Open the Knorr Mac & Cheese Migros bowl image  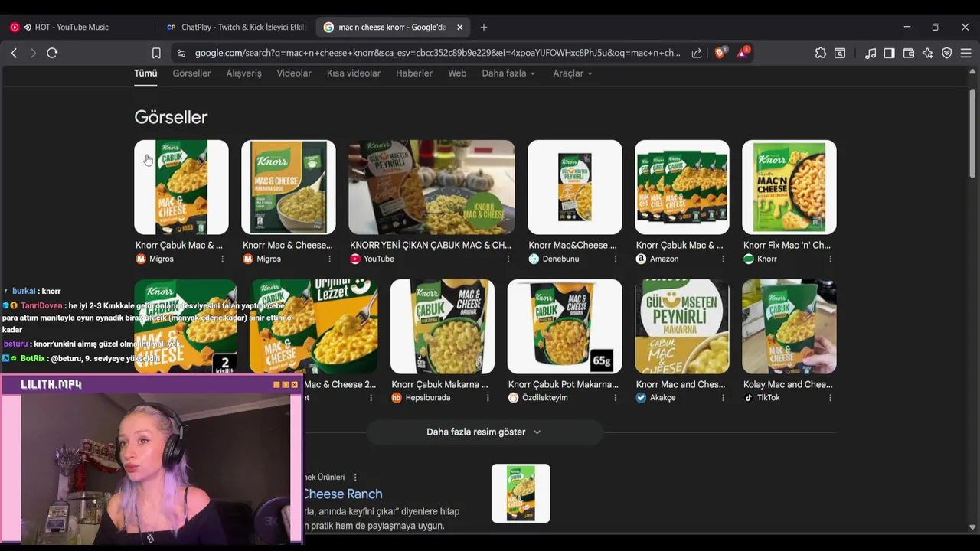coord(289,187)
